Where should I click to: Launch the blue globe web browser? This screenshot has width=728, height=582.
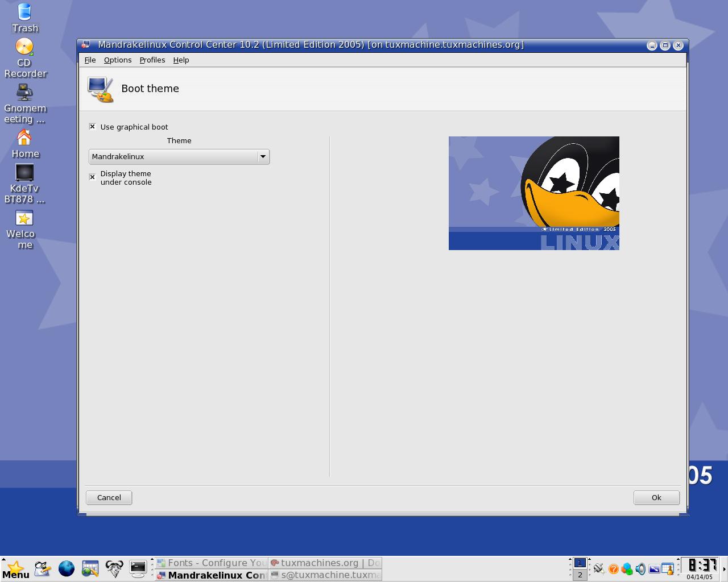pyautogui.click(x=67, y=568)
